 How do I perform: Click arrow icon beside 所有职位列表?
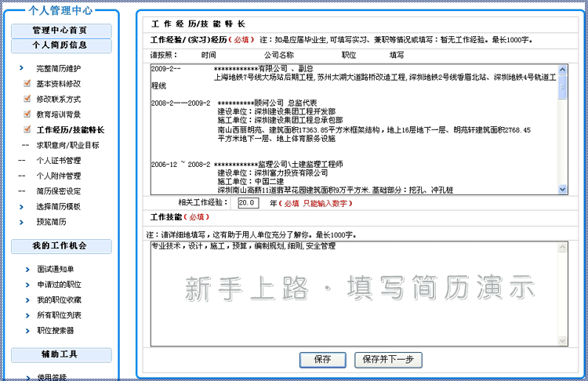pos(27,316)
